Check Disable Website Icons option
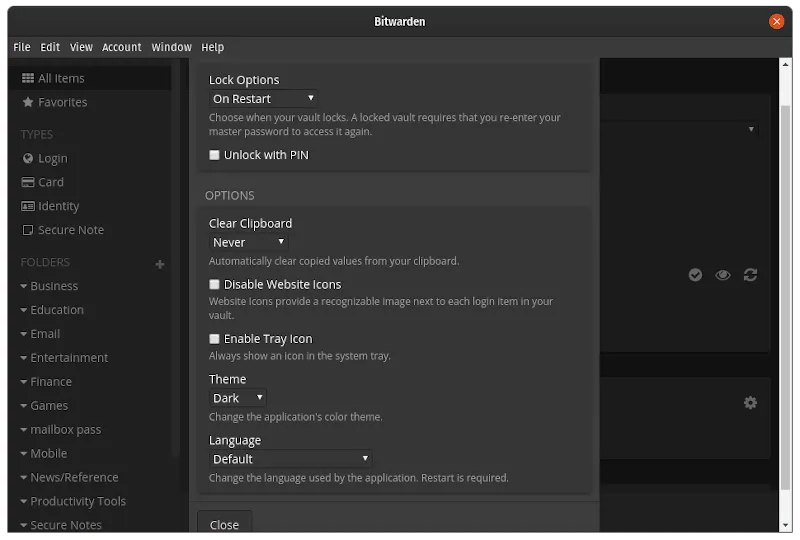 (214, 285)
